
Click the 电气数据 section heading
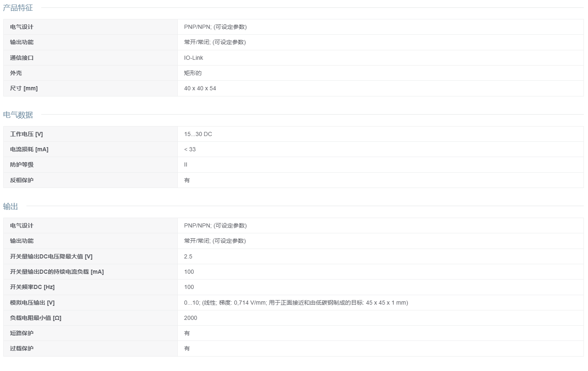pos(18,115)
